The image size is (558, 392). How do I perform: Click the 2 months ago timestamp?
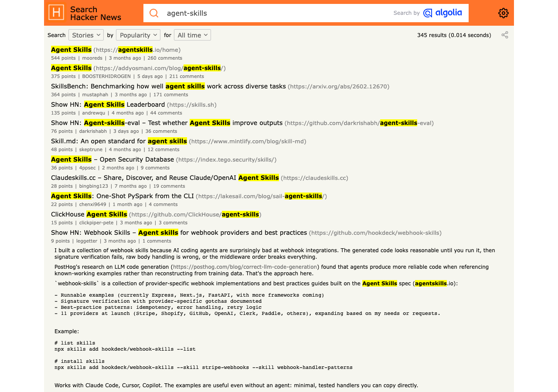[x=118, y=168]
